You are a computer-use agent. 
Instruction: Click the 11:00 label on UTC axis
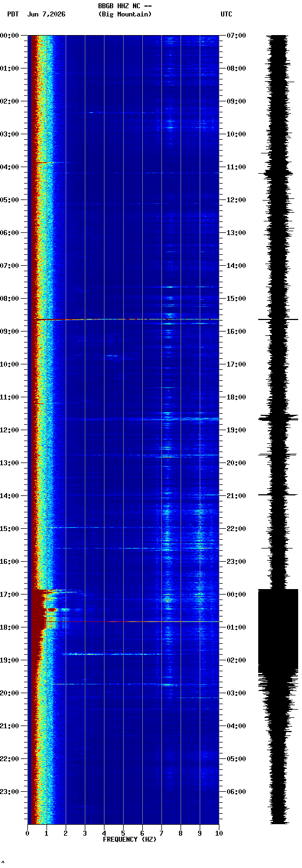(236, 167)
